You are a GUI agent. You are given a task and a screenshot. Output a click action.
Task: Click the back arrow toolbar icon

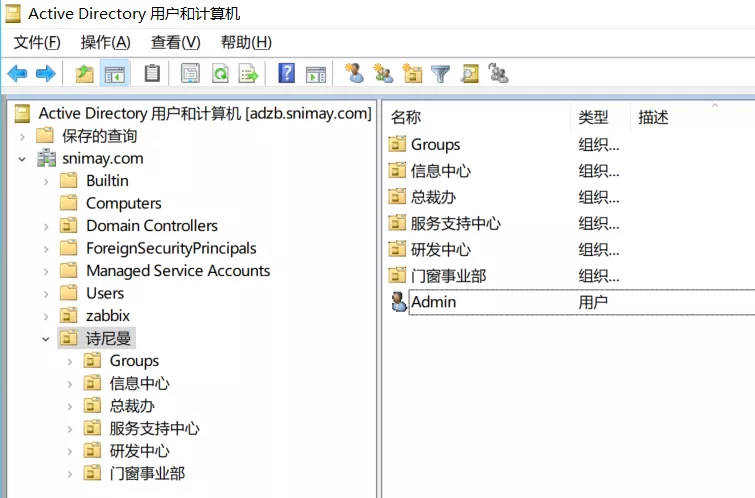(17, 73)
